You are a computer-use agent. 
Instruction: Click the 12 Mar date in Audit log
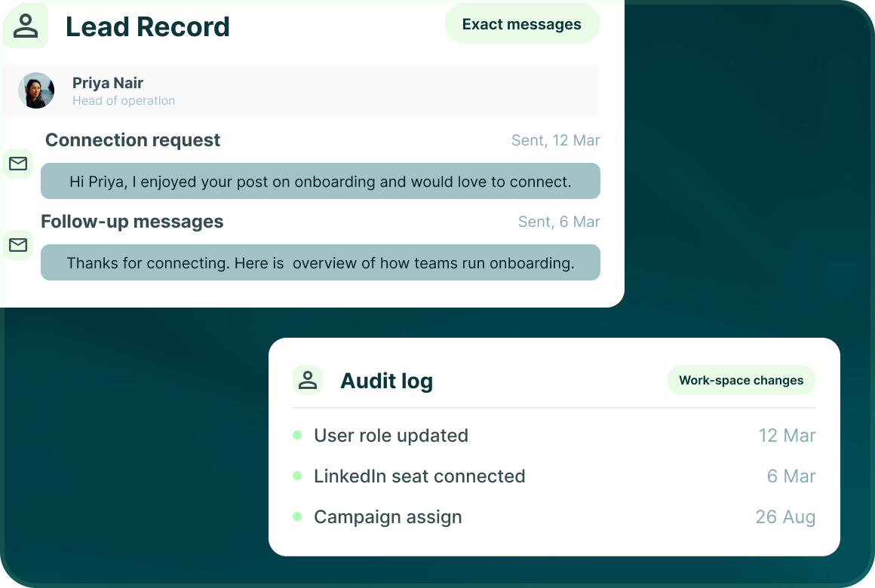787,436
